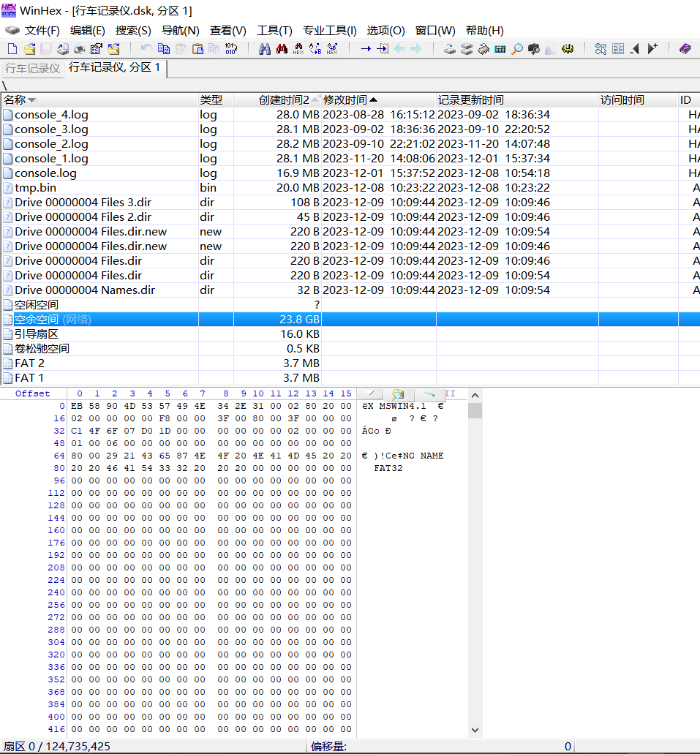Viewport: 700px width, 754px height.
Task: Select the 行车记录仪, 分区 1 tab
Action: click(115, 67)
